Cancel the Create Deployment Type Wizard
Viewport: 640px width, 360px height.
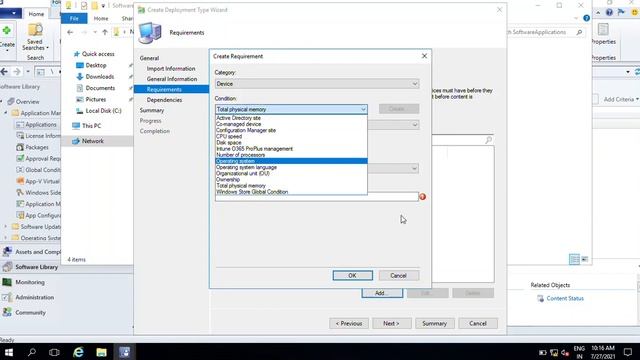click(478, 323)
